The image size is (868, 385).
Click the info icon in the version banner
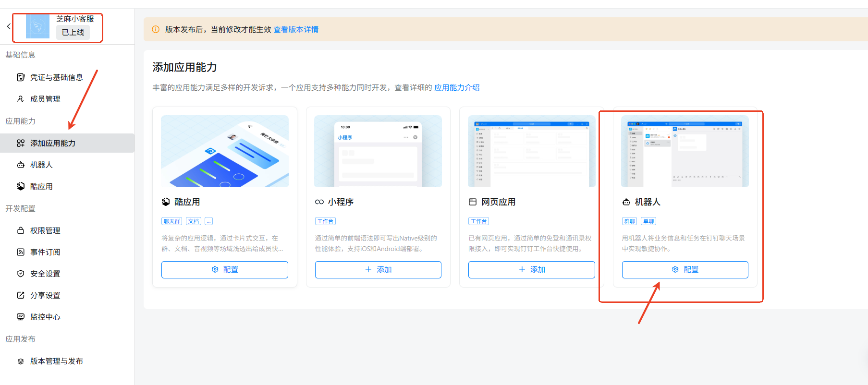pyautogui.click(x=156, y=29)
